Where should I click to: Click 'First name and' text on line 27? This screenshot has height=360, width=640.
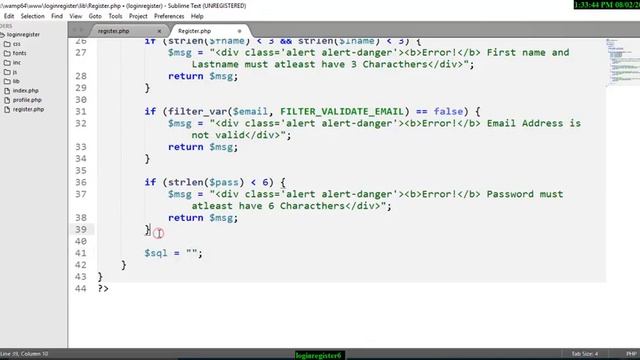(x=528, y=53)
